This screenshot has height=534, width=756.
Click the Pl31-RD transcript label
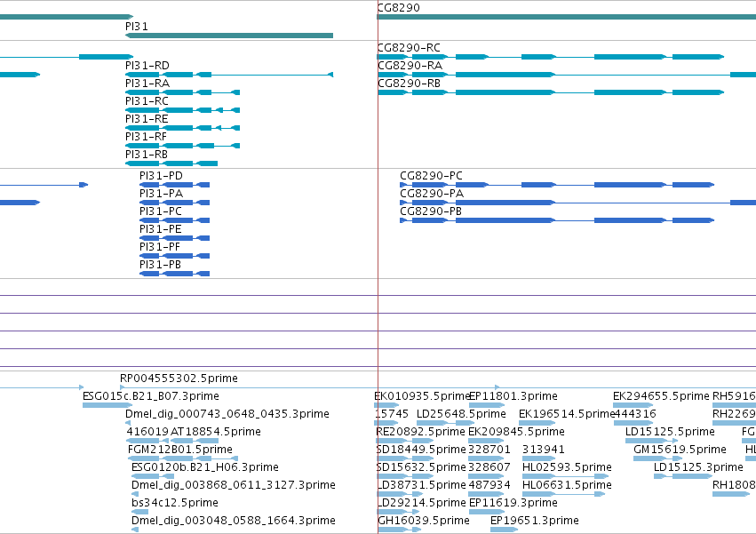pyautogui.click(x=147, y=66)
